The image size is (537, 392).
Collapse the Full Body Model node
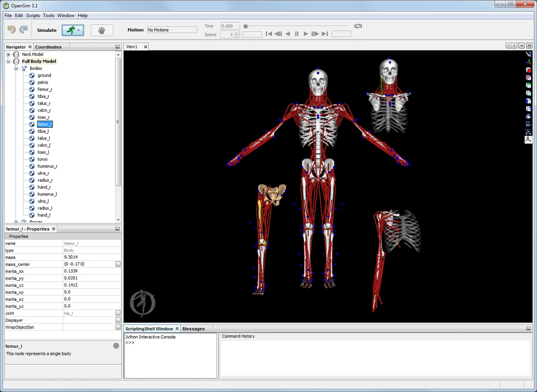tap(8, 61)
